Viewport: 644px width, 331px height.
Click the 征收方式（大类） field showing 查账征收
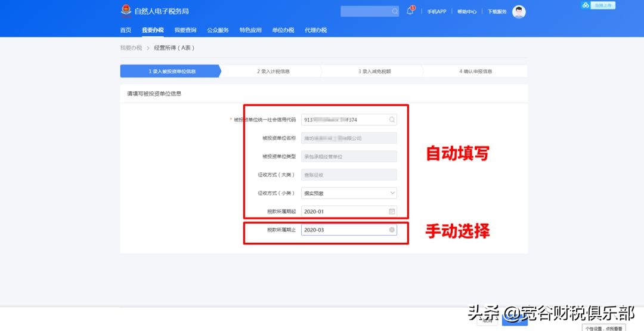(x=349, y=175)
